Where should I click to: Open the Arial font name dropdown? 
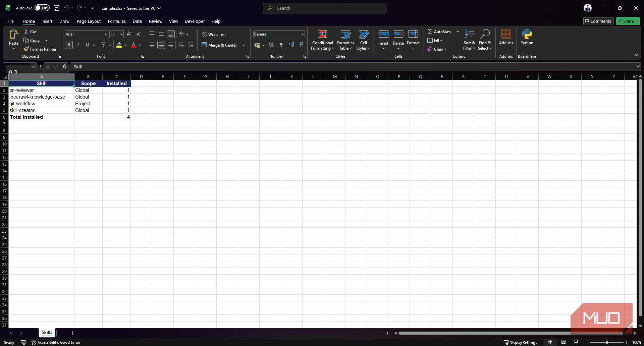tap(105, 34)
